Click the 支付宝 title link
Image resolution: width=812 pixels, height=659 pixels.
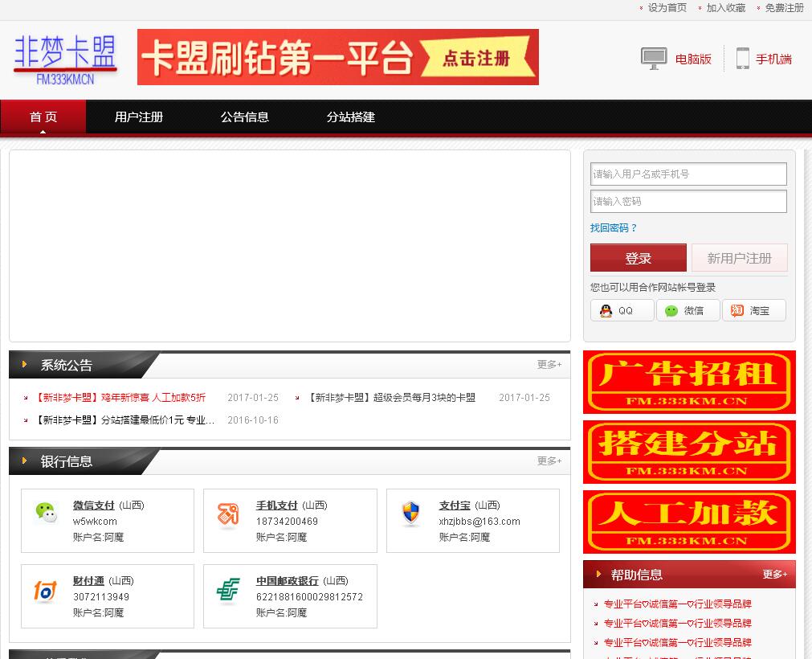455,506
